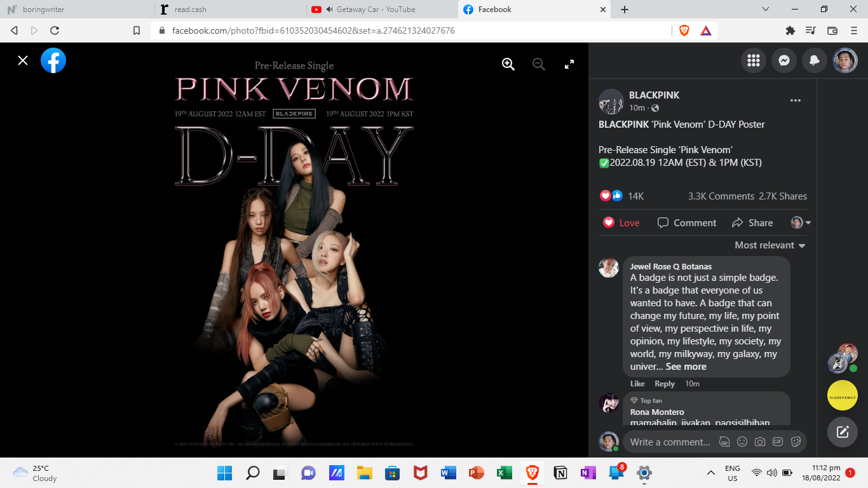Screen dimensions: 868x488
Task: Open Brave Rewards triangle icon
Action: tap(705, 30)
